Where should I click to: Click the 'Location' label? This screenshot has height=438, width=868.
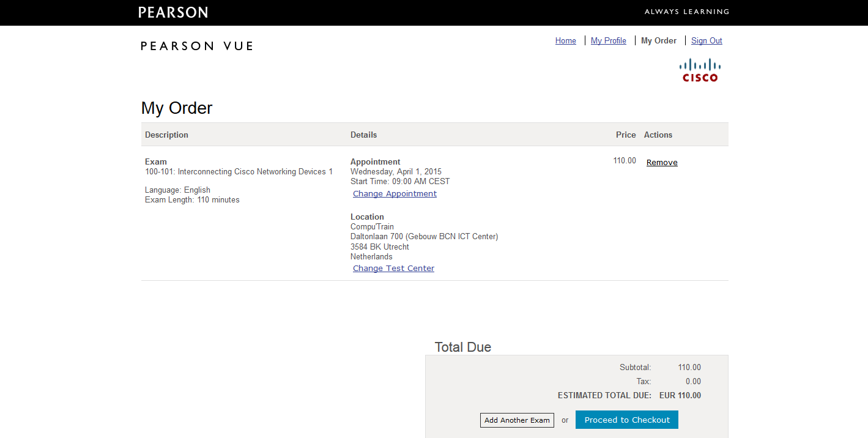367,217
